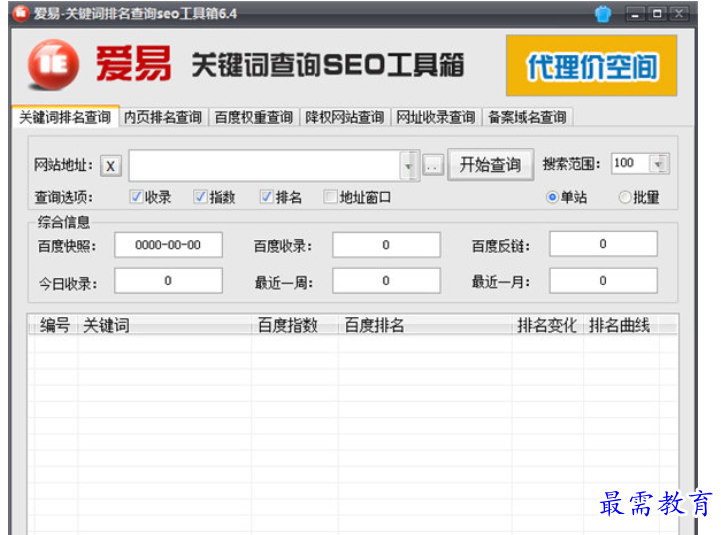Click the 开始查询 button
721x535 pixels.
[490, 165]
